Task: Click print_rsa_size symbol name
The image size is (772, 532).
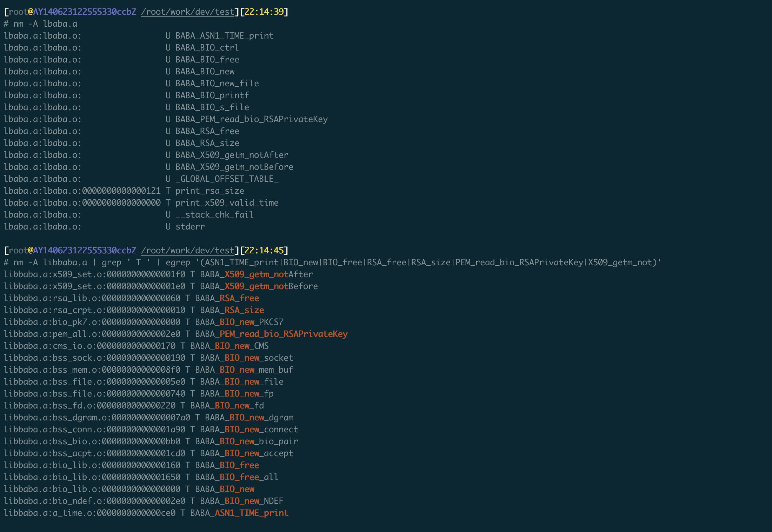Action: [209, 191]
